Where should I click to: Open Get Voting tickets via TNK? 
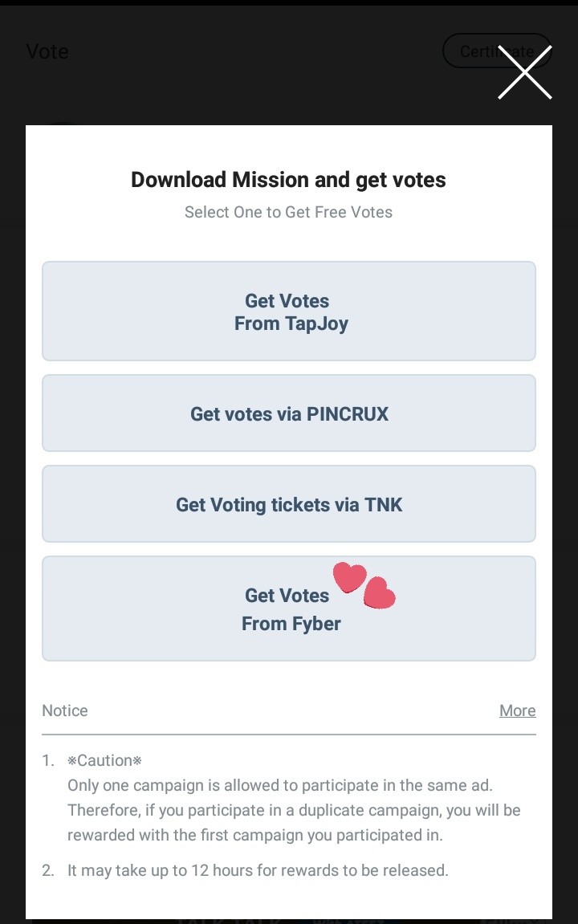pyautogui.click(x=288, y=504)
